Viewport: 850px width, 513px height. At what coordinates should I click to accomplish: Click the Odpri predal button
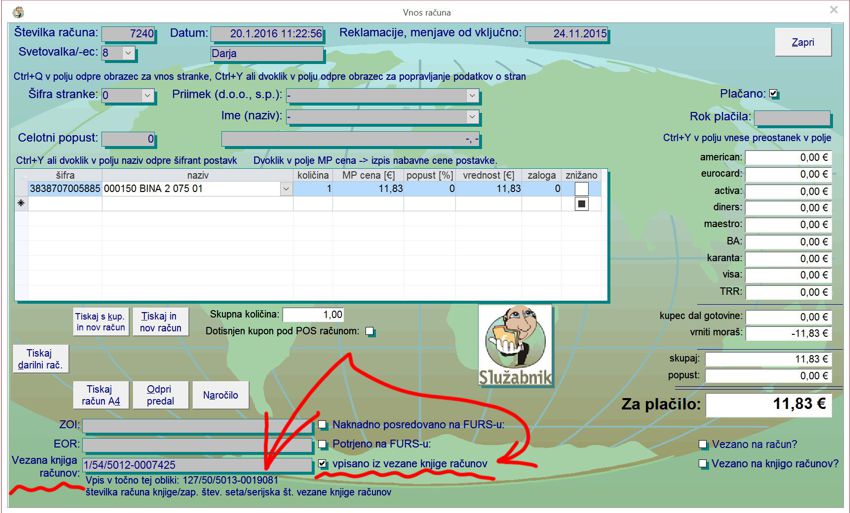click(x=160, y=395)
